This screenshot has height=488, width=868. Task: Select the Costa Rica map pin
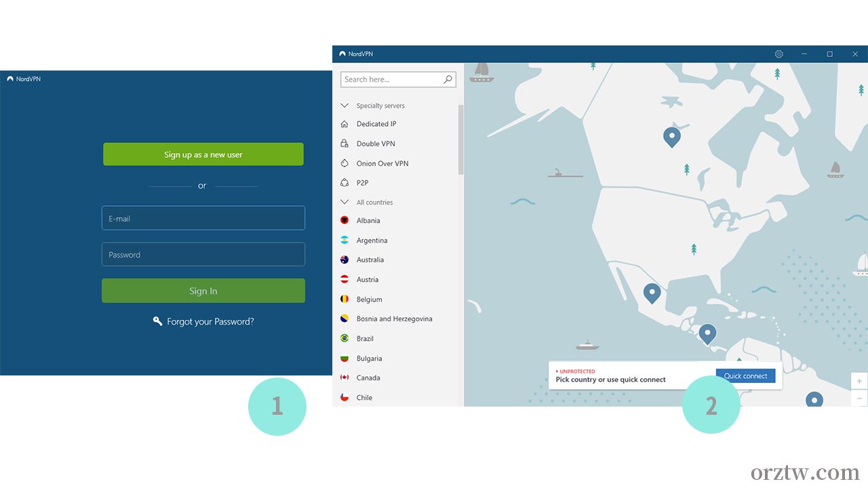coord(707,334)
